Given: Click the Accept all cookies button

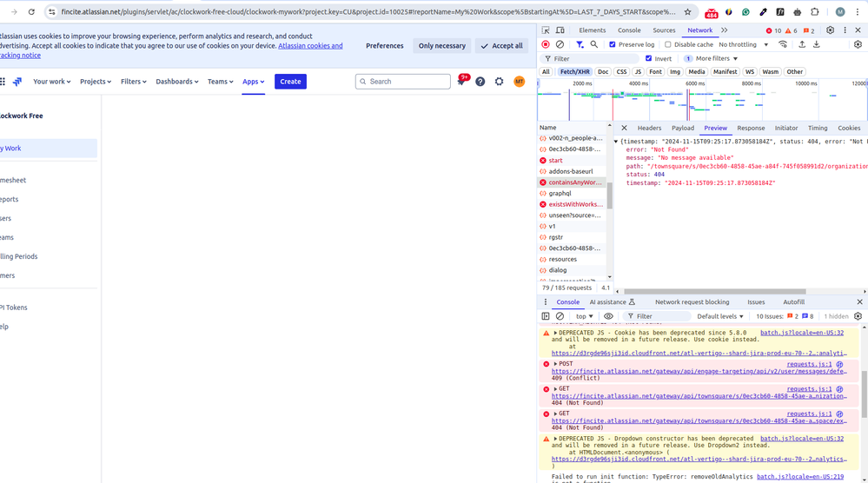Looking at the screenshot, I should [502, 46].
